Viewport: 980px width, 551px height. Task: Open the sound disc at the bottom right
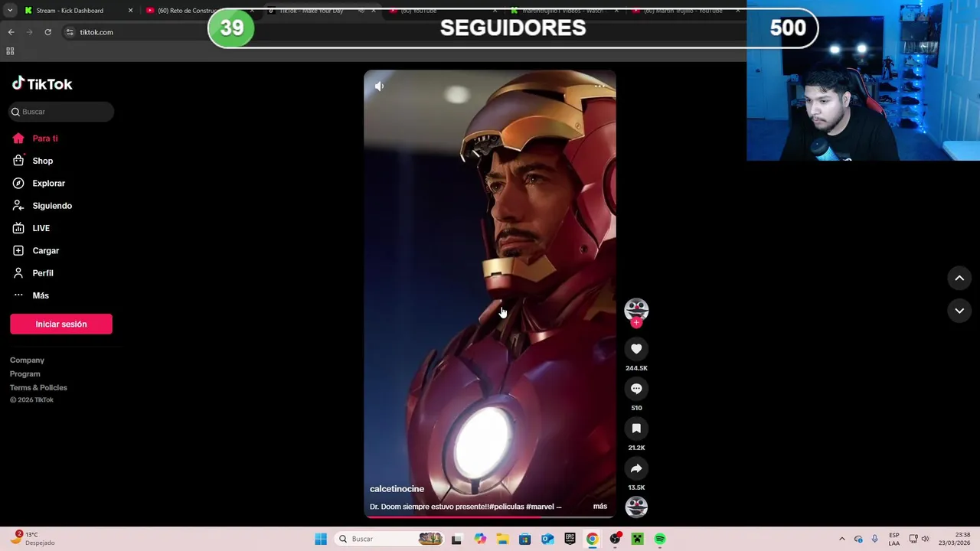click(636, 507)
